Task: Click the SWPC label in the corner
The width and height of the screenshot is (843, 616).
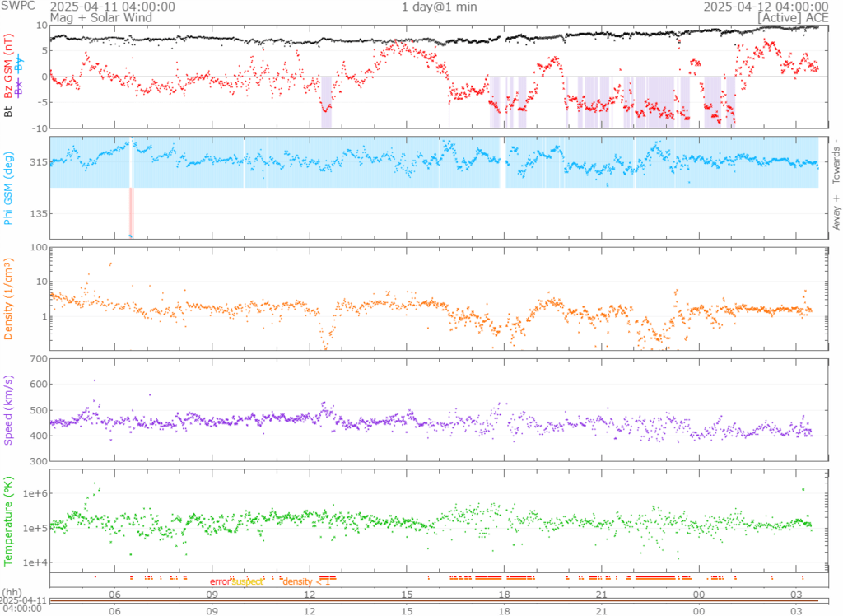Action: click(x=16, y=7)
